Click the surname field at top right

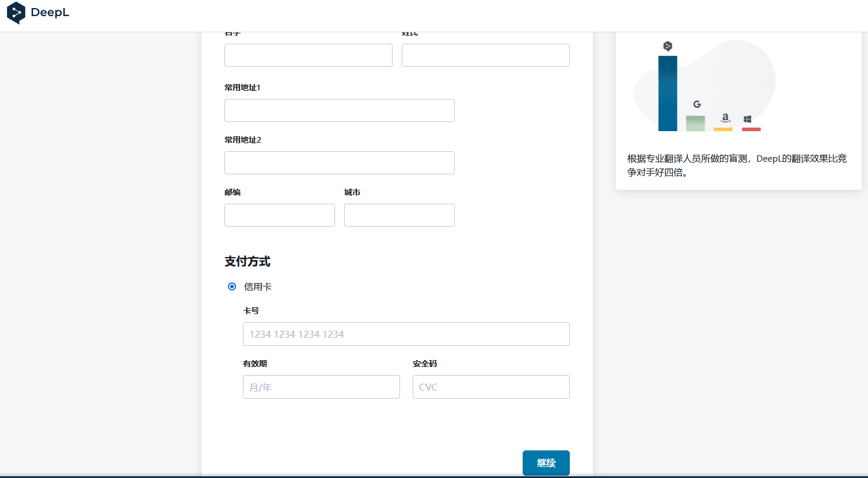click(485, 55)
